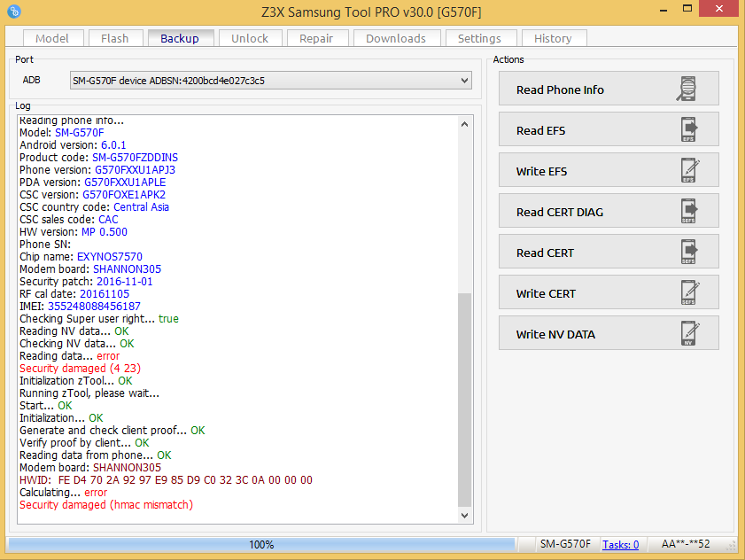Click the Android version 6.0.1 value

(113, 145)
